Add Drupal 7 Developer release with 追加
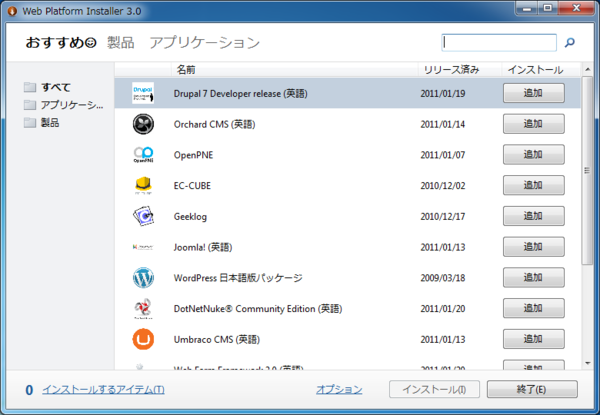This screenshot has width=600, height=415. (533, 93)
